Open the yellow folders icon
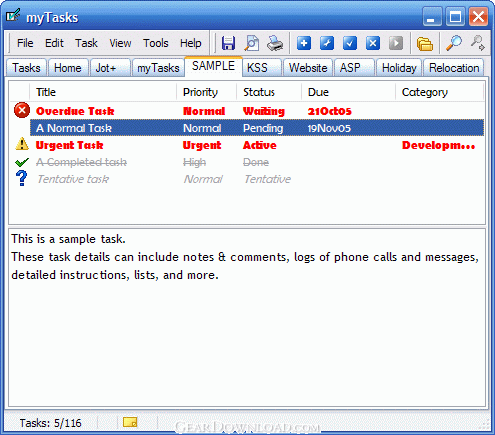Viewport: 495px width, 435px height. pos(425,44)
